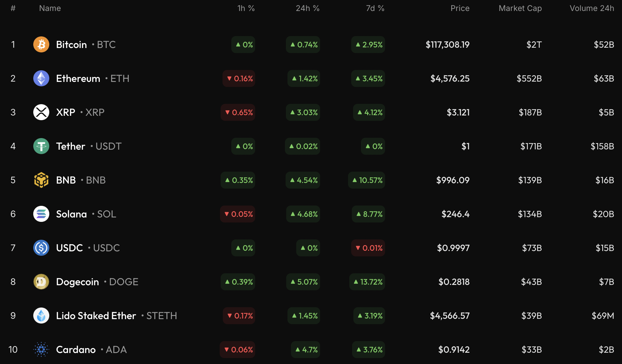Open the Lido Staked Ether link
Viewport: 622px width, 364px height.
point(96,316)
